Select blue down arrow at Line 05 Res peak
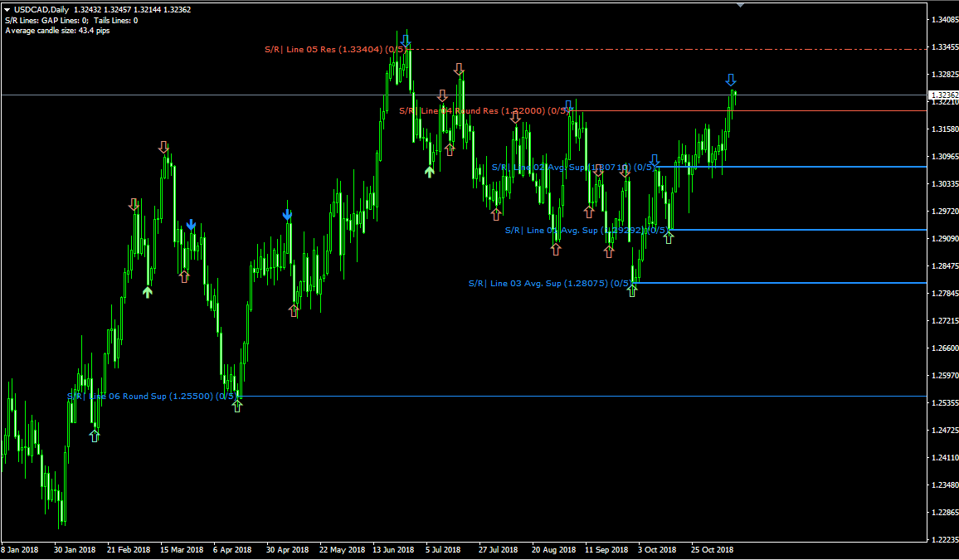This screenshot has width=959, height=560. pyautogui.click(x=405, y=41)
